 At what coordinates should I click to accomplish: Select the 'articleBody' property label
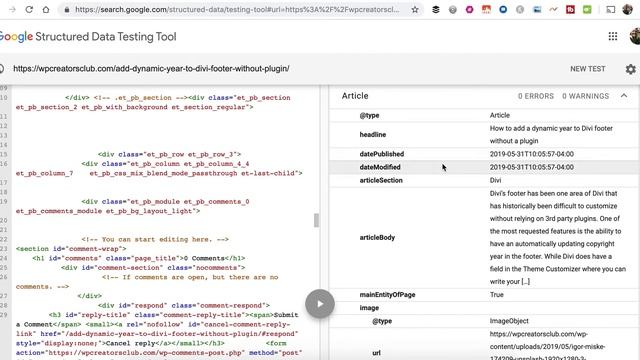(377, 237)
